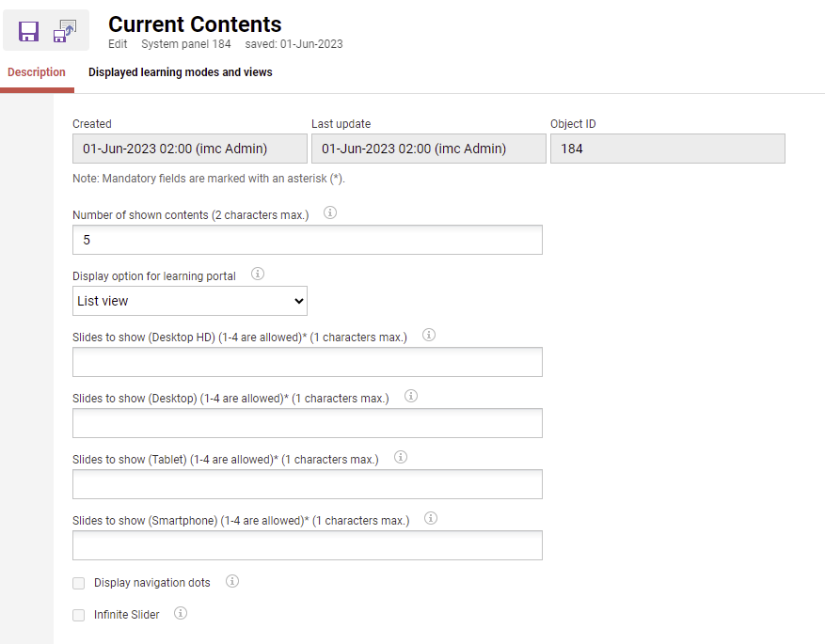
Task: Click info icon beside Display option for learning portal
Action: [258, 275]
